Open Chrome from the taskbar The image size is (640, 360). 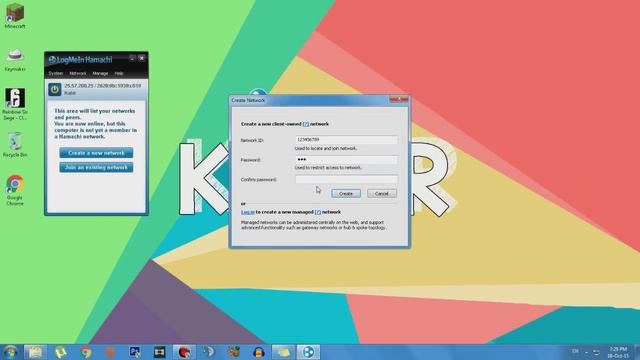pos(85,352)
